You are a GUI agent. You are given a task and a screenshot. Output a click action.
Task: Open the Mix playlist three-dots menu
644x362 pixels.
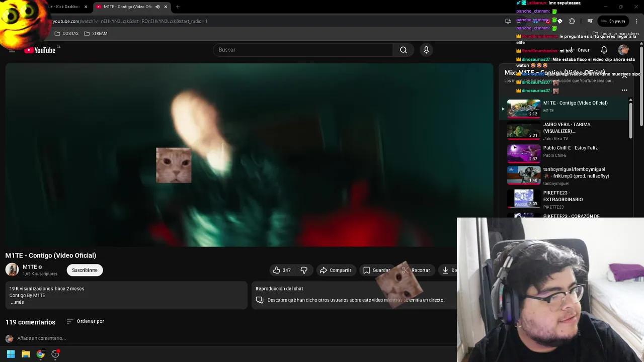coord(624,90)
